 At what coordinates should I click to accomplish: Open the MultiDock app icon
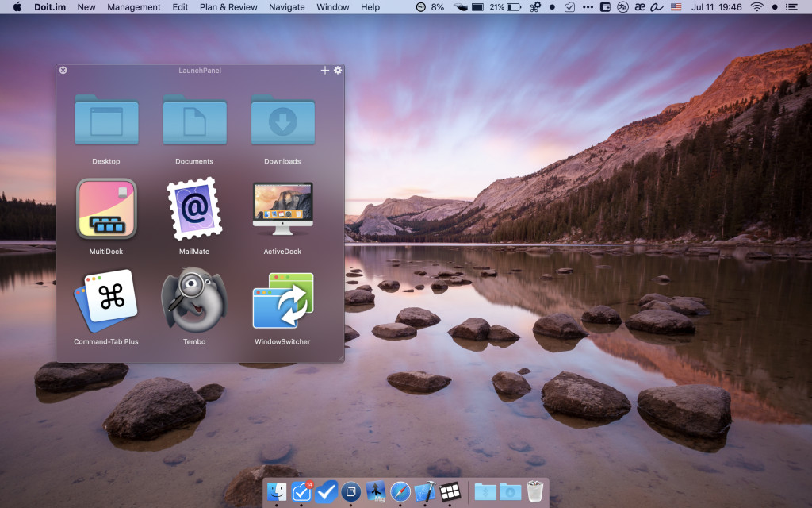(x=106, y=209)
